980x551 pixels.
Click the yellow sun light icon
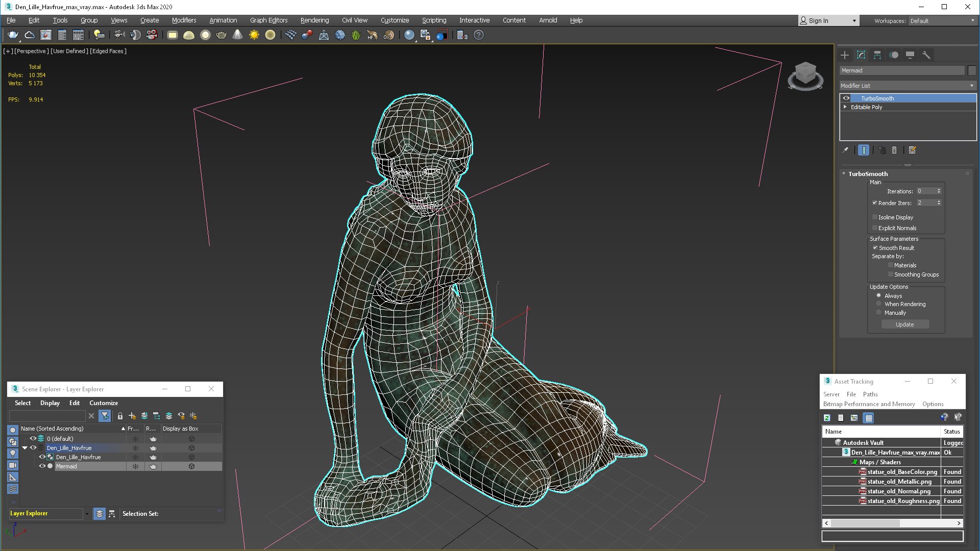click(x=254, y=35)
